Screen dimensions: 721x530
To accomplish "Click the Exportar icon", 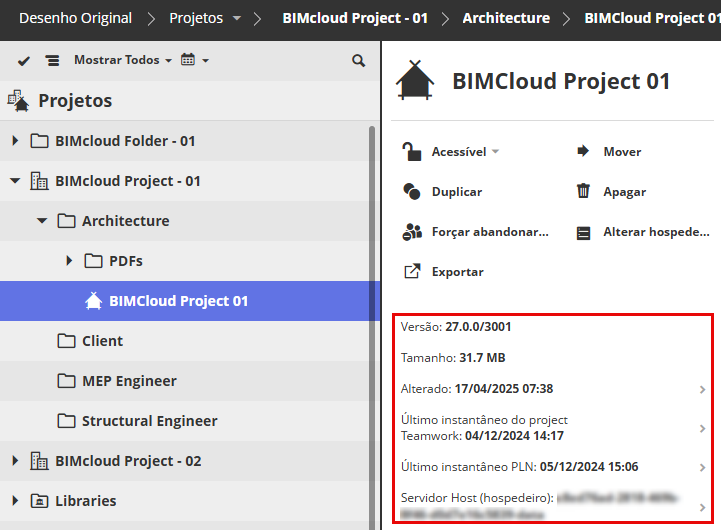I will pos(412,271).
